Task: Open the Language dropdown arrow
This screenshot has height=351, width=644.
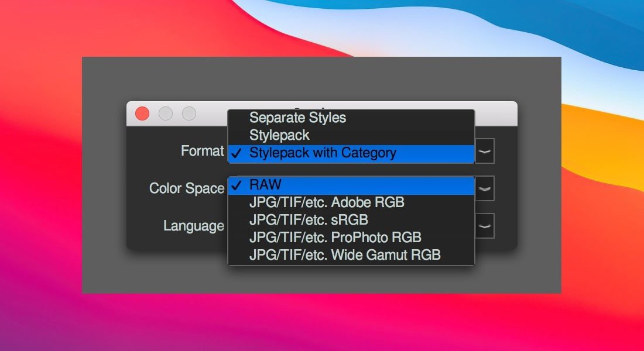Action: (485, 226)
